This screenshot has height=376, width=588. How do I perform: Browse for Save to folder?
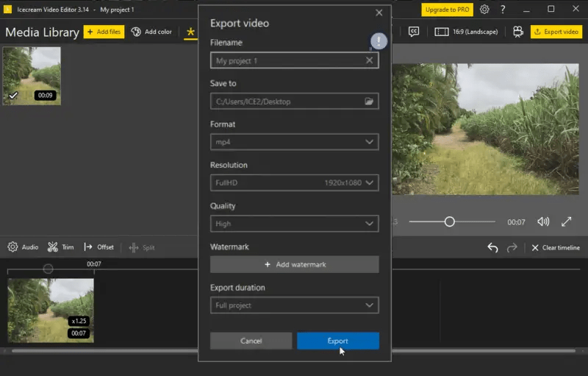coord(369,102)
